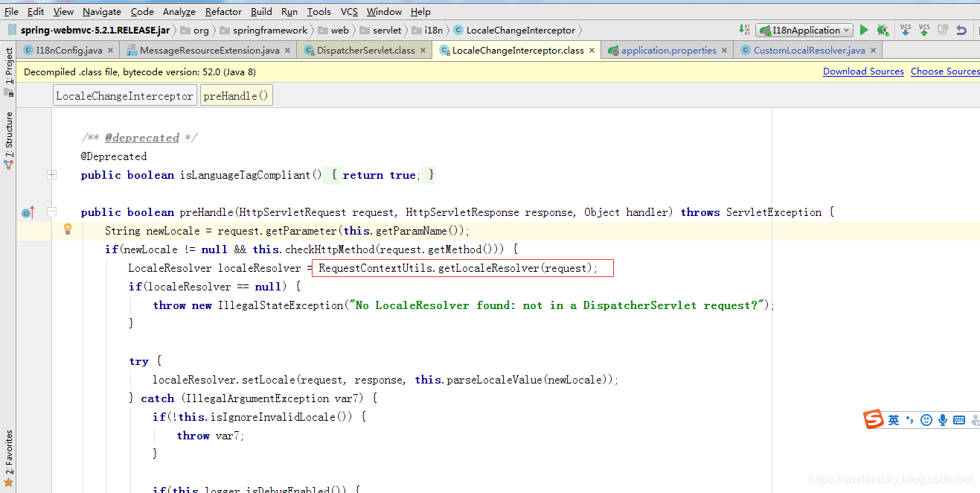Click the Sogou microphone voice input icon
980x493 pixels.
tap(943, 420)
